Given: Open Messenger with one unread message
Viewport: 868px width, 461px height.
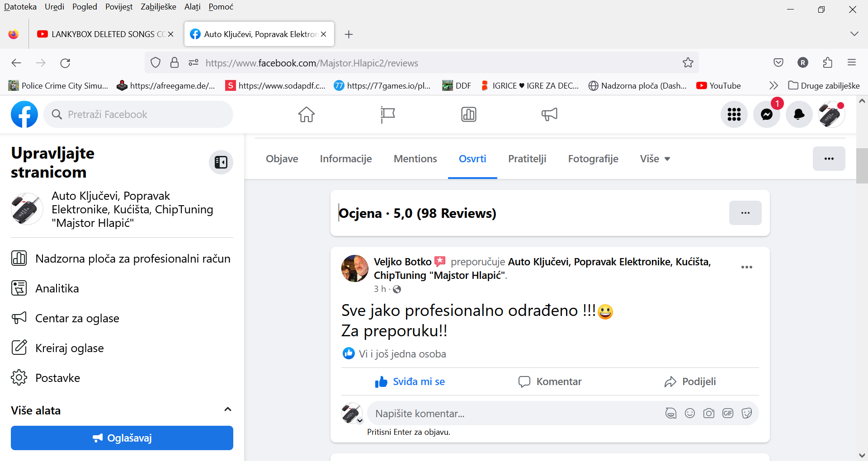Looking at the screenshot, I should (767, 114).
